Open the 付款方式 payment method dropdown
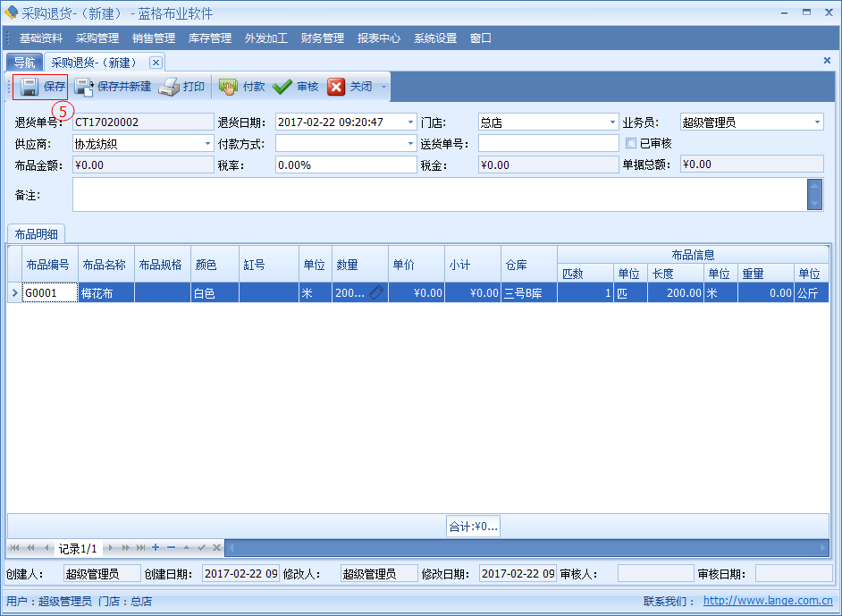This screenshot has height=616, width=842. (410, 143)
